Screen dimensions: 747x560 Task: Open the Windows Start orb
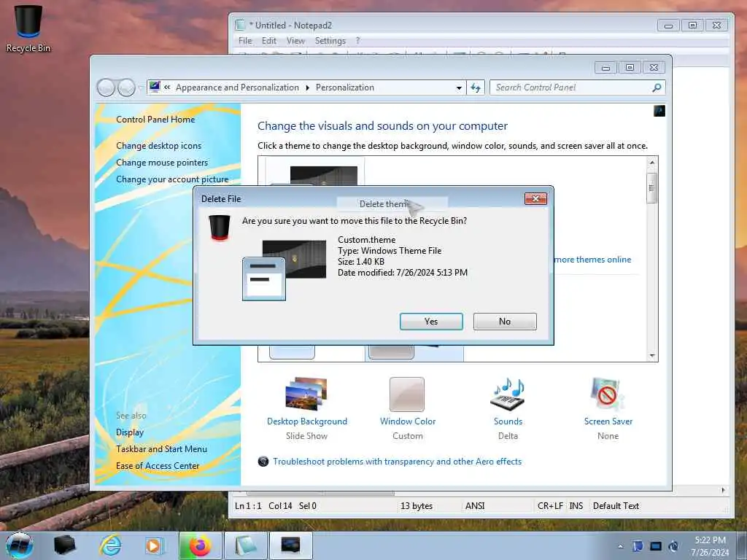tap(20, 545)
